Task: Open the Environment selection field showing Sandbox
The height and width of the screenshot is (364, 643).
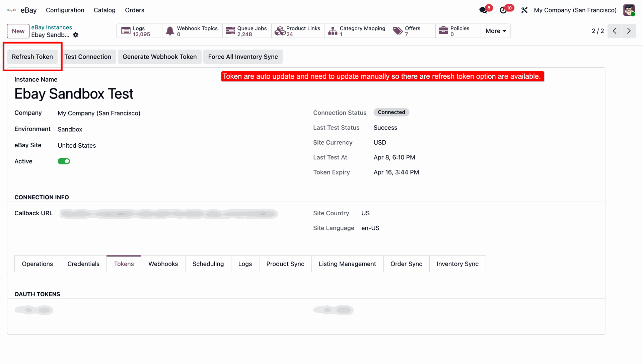Action: tap(70, 129)
